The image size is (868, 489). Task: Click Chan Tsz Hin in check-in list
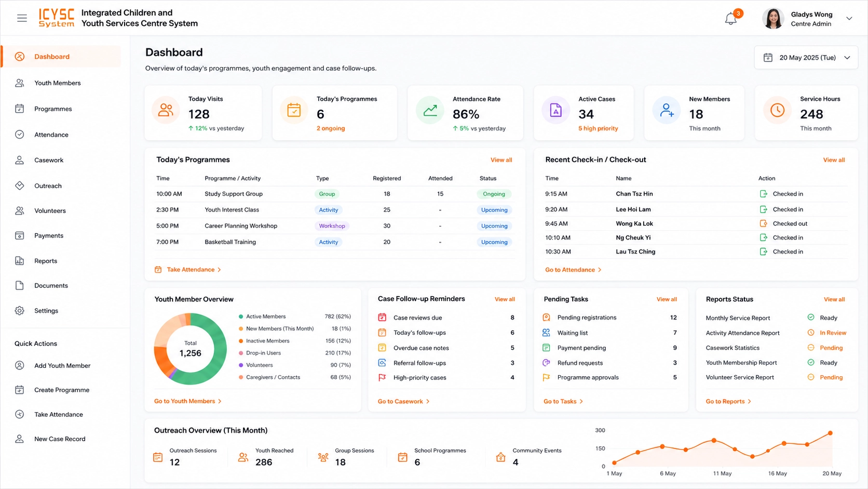[634, 194]
